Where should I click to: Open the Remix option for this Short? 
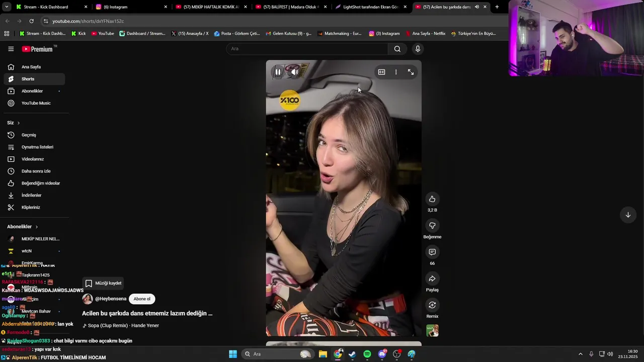pyautogui.click(x=432, y=305)
